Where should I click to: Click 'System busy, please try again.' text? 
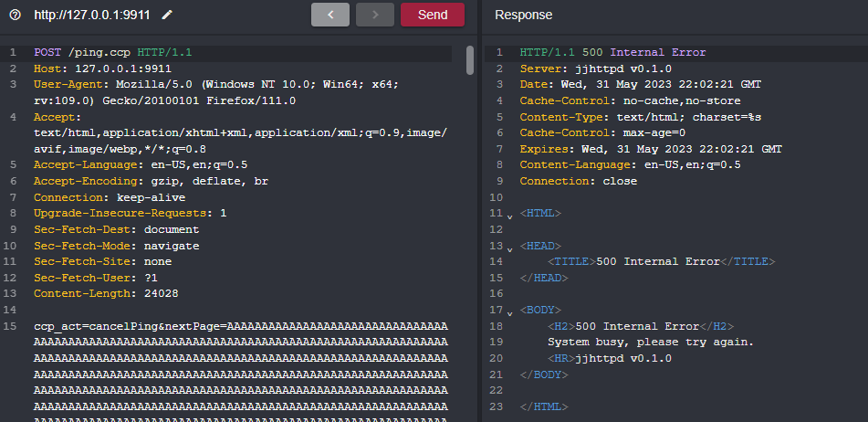(x=651, y=343)
